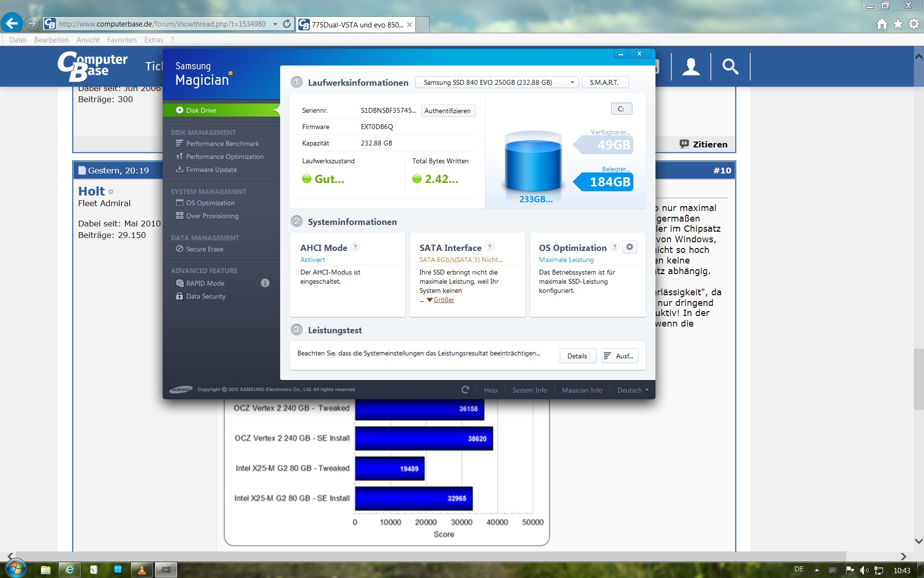Open the Samsung SSD drive selection dropdown
924x578 pixels.
(x=496, y=82)
